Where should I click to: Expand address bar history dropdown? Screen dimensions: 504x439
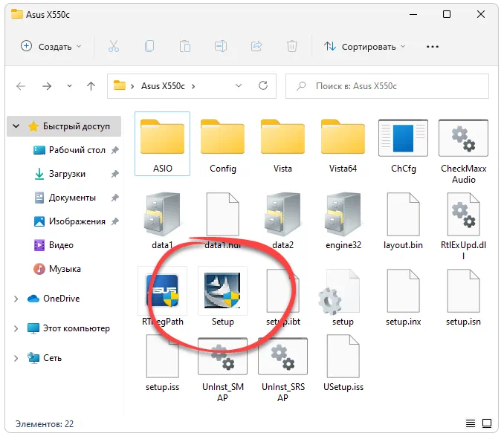[238, 85]
